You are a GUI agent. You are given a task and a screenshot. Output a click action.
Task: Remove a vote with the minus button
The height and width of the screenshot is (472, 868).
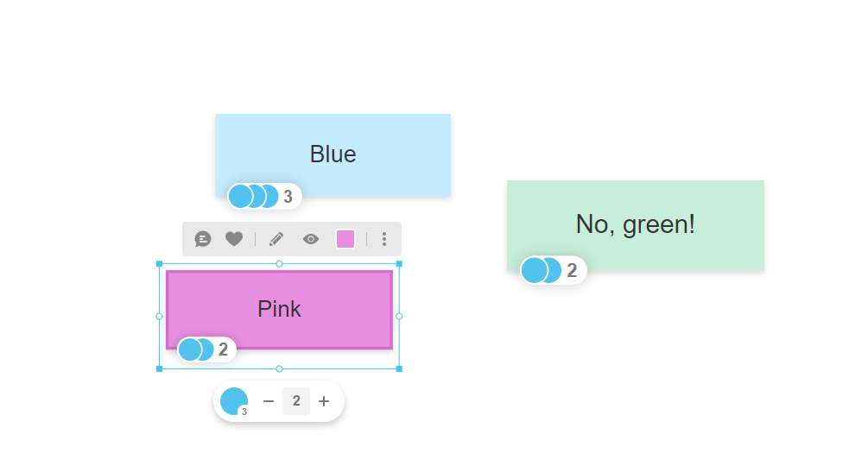pyautogui.click(x=269, y=401)
